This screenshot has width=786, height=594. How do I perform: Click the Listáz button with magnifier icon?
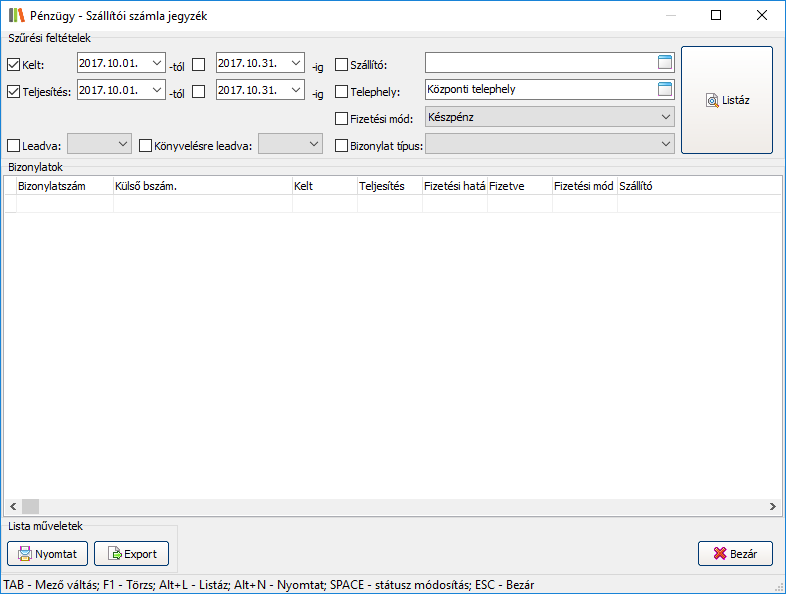(727, 100)
